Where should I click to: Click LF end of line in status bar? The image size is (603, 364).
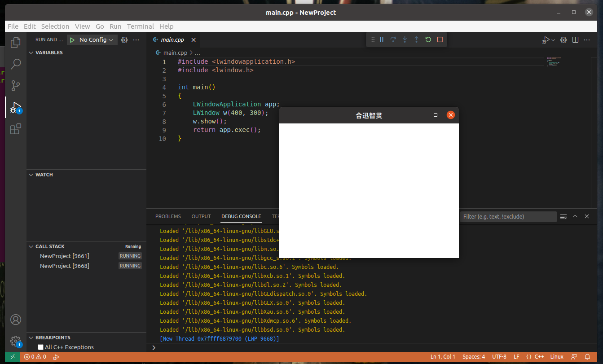[x=516, y=357]
